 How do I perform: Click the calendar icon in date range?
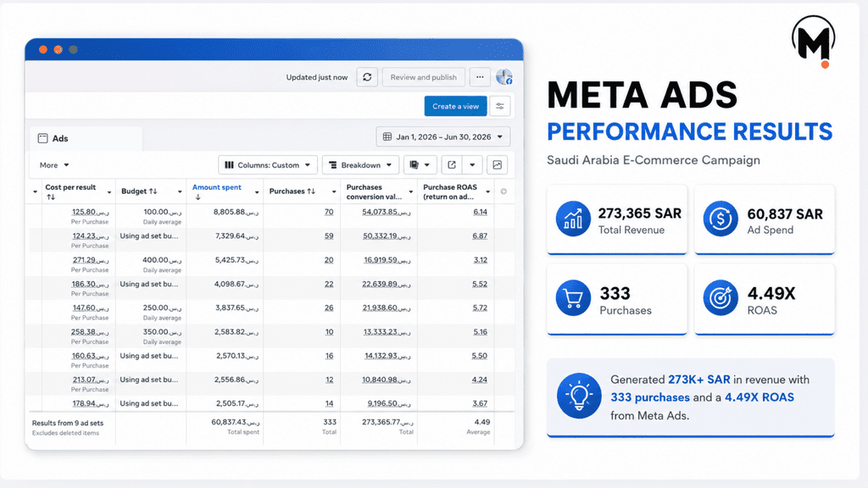(387, 136)
